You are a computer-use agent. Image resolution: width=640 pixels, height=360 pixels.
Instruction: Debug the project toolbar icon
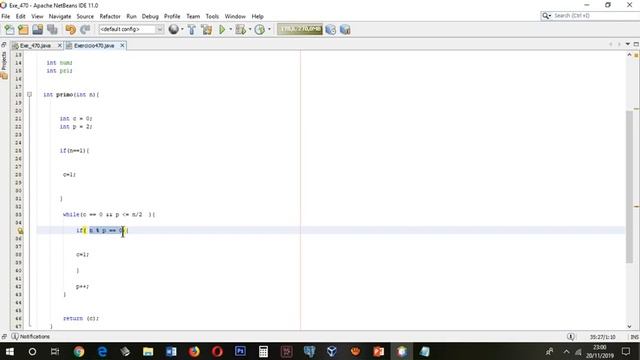(x=241, y=29)
